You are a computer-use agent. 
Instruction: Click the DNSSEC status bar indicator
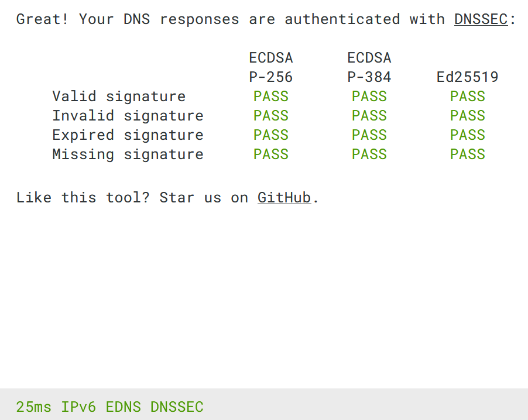(177, 407)
